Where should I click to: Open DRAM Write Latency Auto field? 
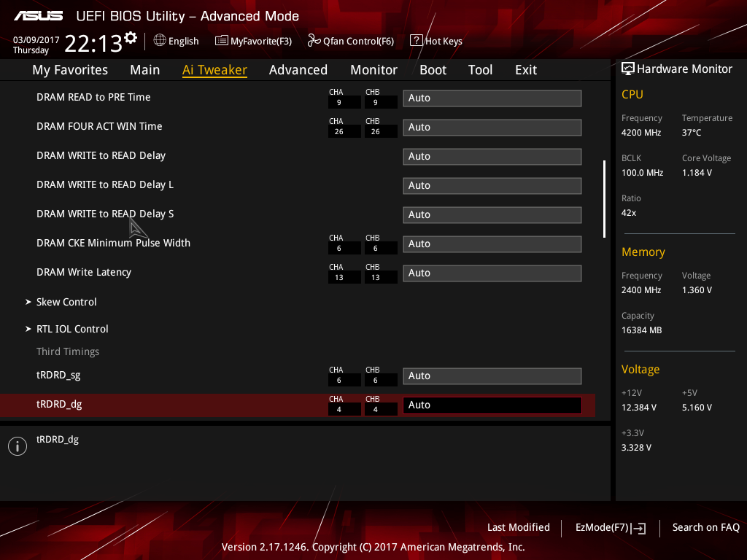[x=492, y=273]
